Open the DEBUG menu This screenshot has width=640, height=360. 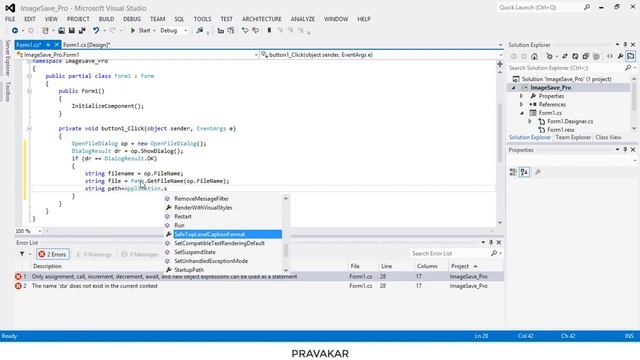132,19
